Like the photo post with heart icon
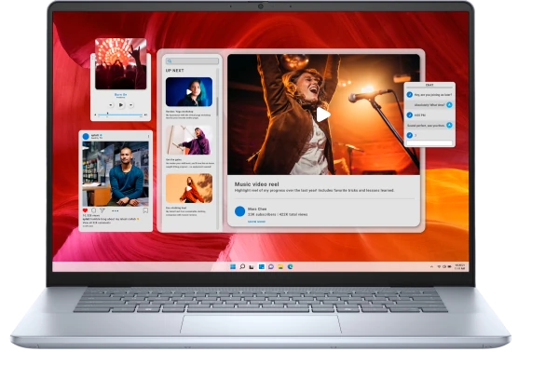This screenshot has height=392, width=559. click(x=85, y=210)
